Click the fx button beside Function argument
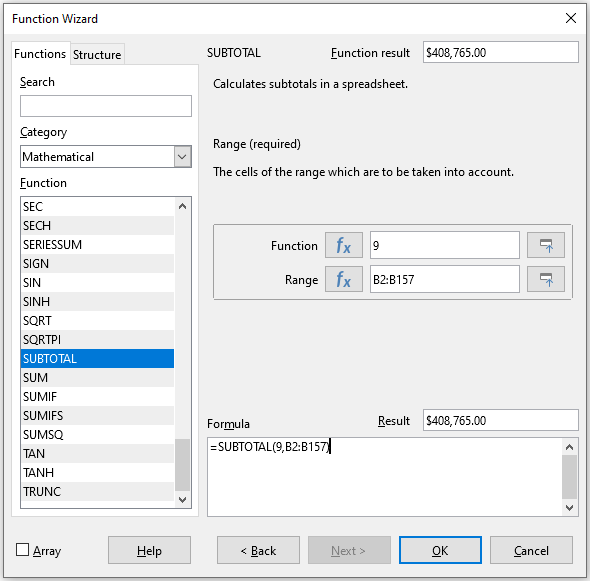The height and width of the screenshot is (581, 590). [x=344, y=245]
